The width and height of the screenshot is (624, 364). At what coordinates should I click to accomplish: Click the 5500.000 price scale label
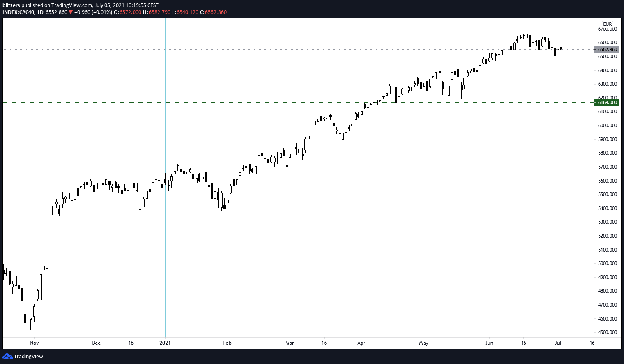coord(607,195)
